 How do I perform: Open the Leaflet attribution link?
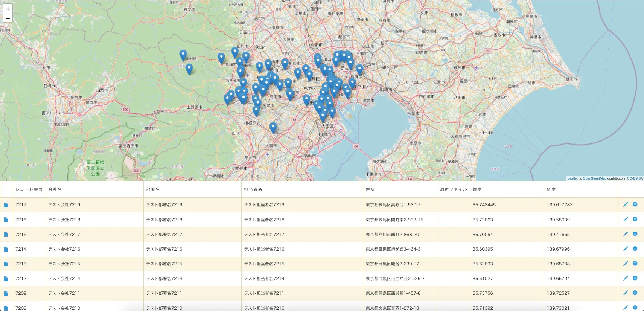572,178
